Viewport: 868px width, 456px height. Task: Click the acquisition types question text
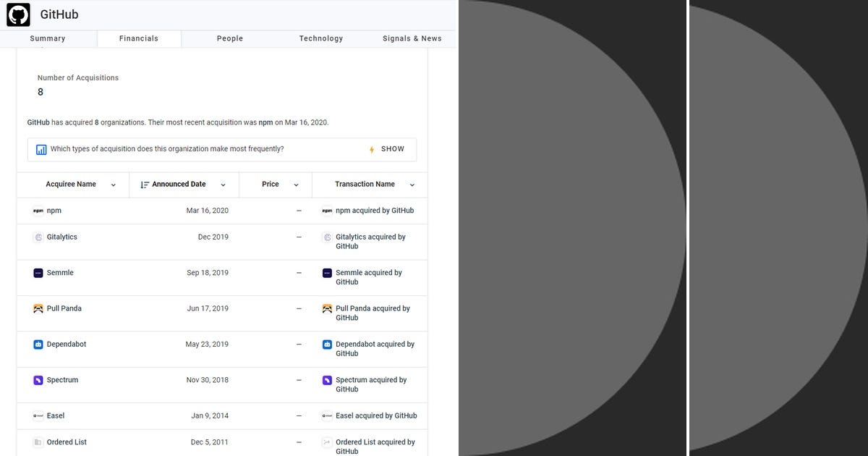(x=167, y=149)
